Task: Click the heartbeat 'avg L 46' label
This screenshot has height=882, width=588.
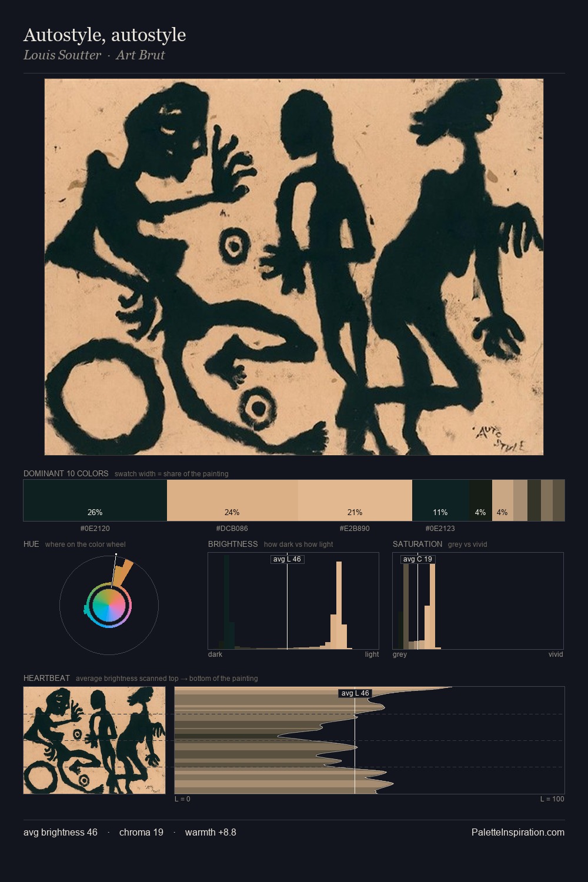Action: (355, 693)
